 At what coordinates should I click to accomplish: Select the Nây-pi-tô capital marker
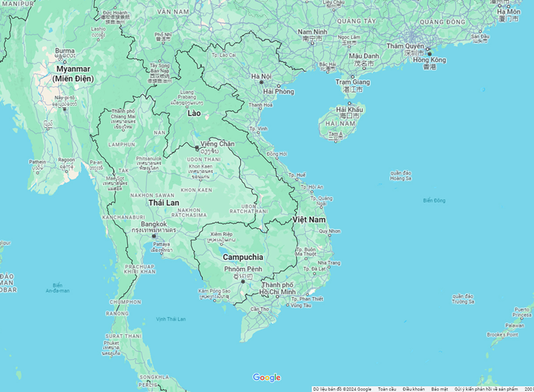(65, 109)
